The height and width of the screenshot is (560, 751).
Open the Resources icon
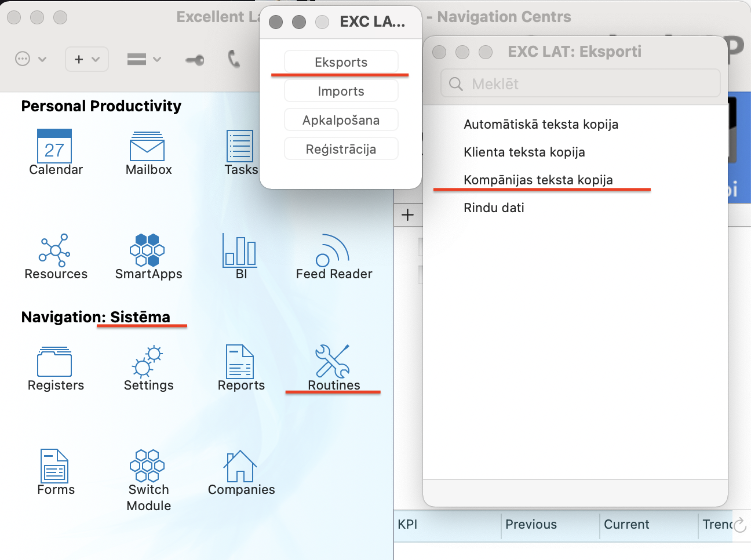55,251
